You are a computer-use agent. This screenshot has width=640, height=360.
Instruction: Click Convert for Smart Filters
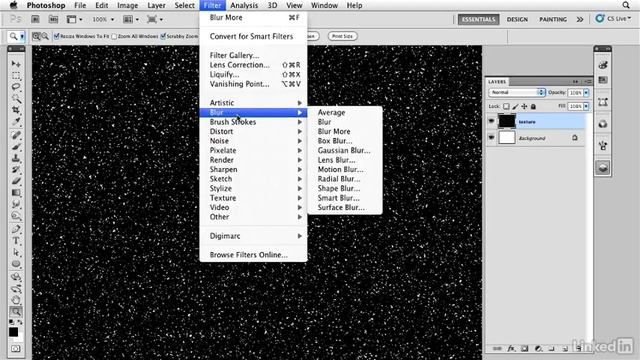coord(253,36)
